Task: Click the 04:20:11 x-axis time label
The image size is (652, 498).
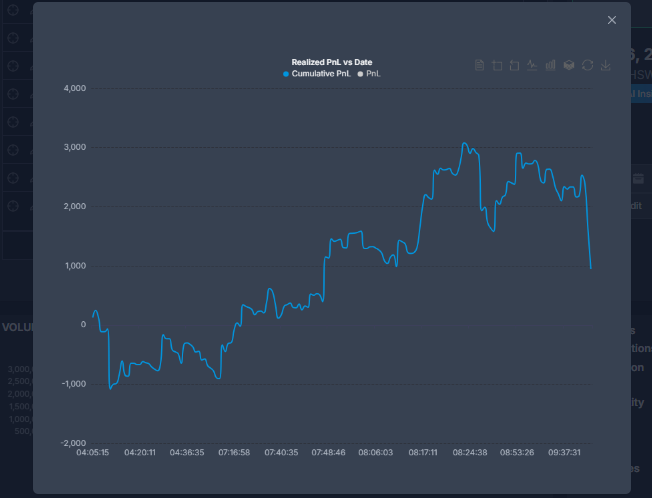Action: pyautogui.click(x=140, y=452)
